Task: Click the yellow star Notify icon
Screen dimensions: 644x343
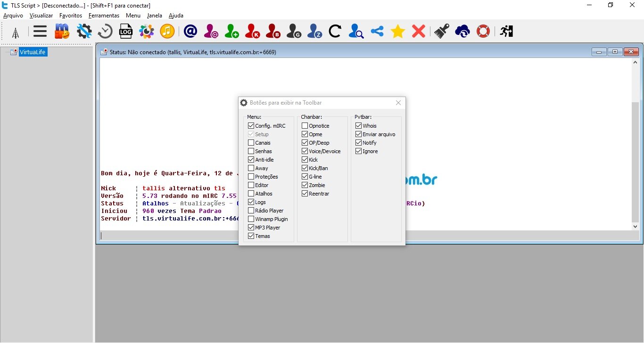Action: (x=397, y=32)
